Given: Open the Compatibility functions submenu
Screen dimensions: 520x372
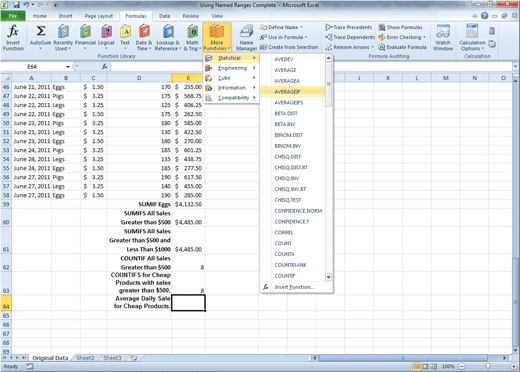Looking at the screenshot, I should pyautogui.click(x=231, y=98).
